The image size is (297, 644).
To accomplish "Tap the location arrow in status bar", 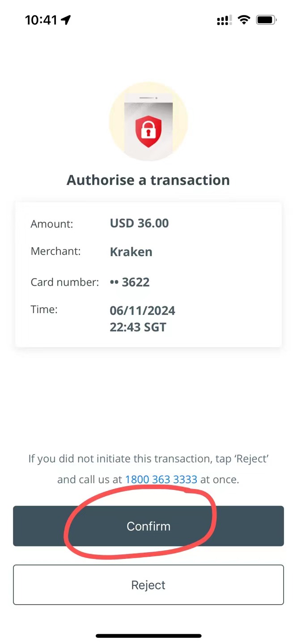I will [x=66, y=20].
